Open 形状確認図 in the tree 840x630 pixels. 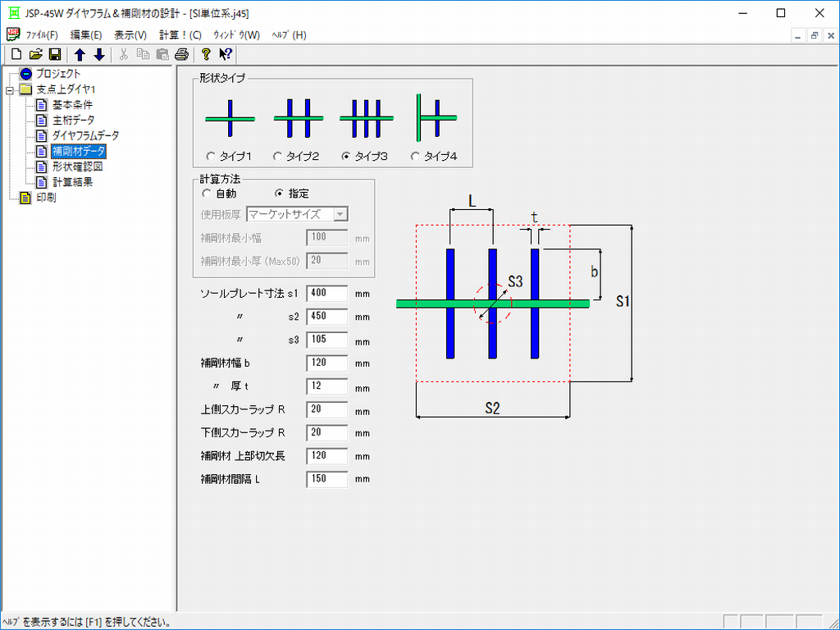tap(77, 167)
